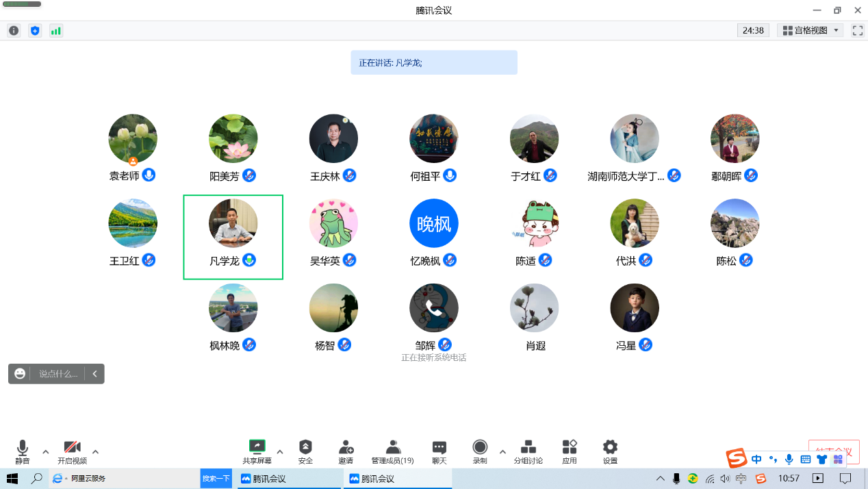Screen dimensions: 868x489
Task: Open the 管理成员(19) members panel
Action: point(392,451)
